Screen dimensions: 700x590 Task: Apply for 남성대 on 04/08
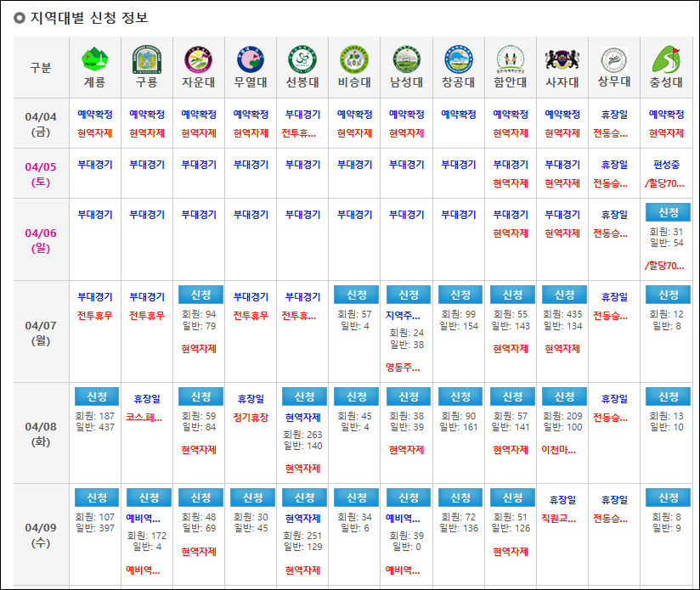409,396
